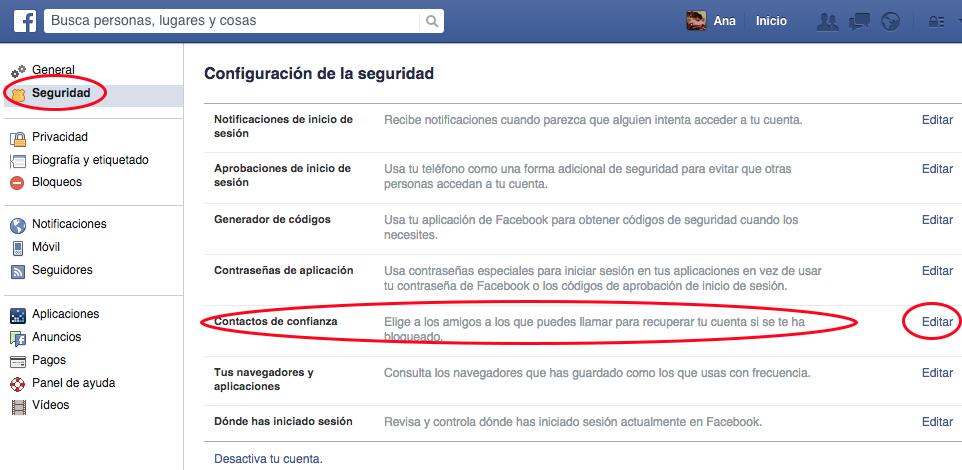
Task: Edit Generador de códigos setting
Action: pos(937,220)
